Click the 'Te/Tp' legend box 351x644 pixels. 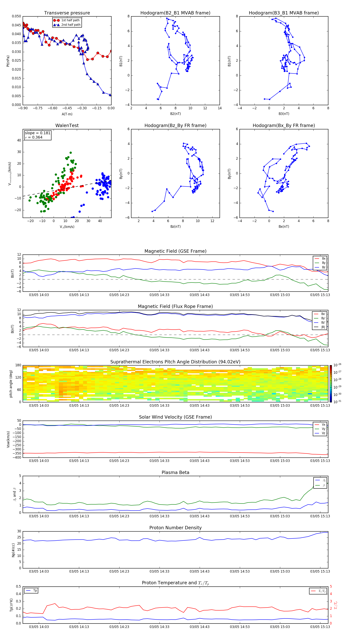[318, 591]
